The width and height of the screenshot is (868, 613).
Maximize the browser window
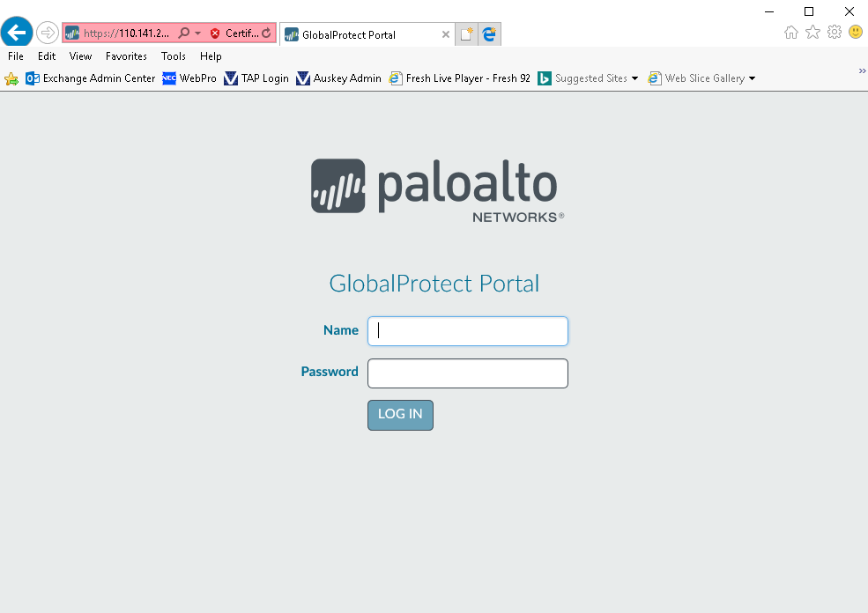pyautogui.click(x=809, y=11)
